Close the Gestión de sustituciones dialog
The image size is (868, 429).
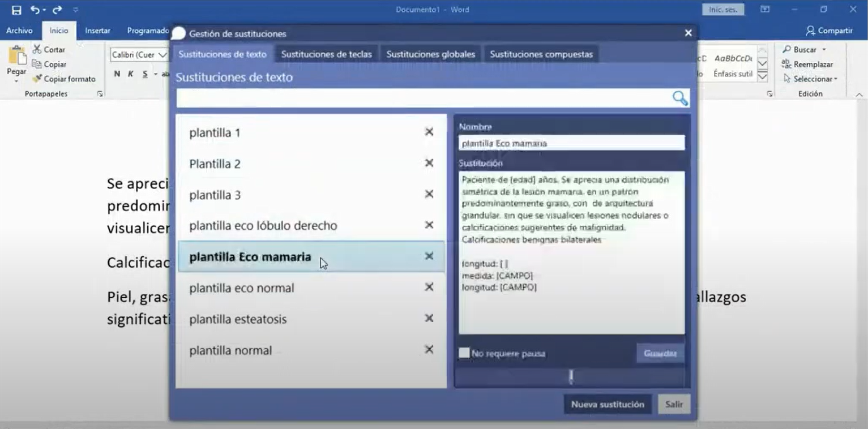(688, 33)
